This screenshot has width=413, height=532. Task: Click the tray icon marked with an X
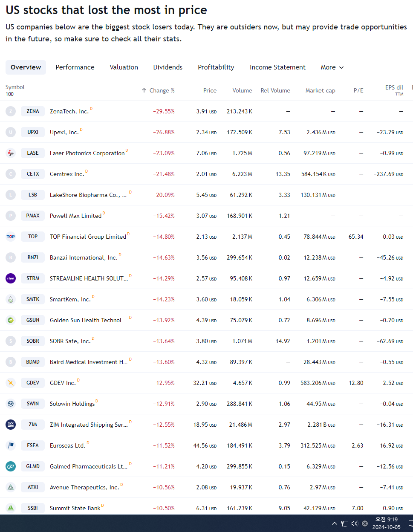point(365,523)
